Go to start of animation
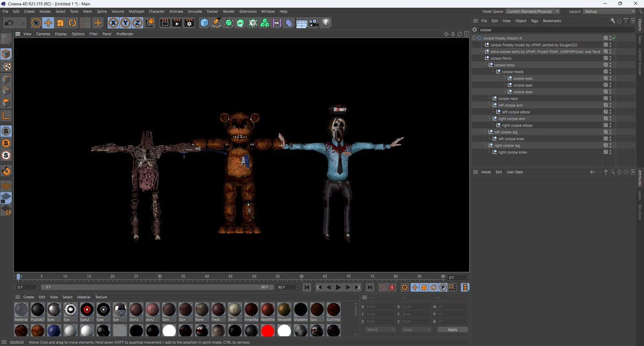The height and width of the screenshot is (346, 644). pos(306,288)
